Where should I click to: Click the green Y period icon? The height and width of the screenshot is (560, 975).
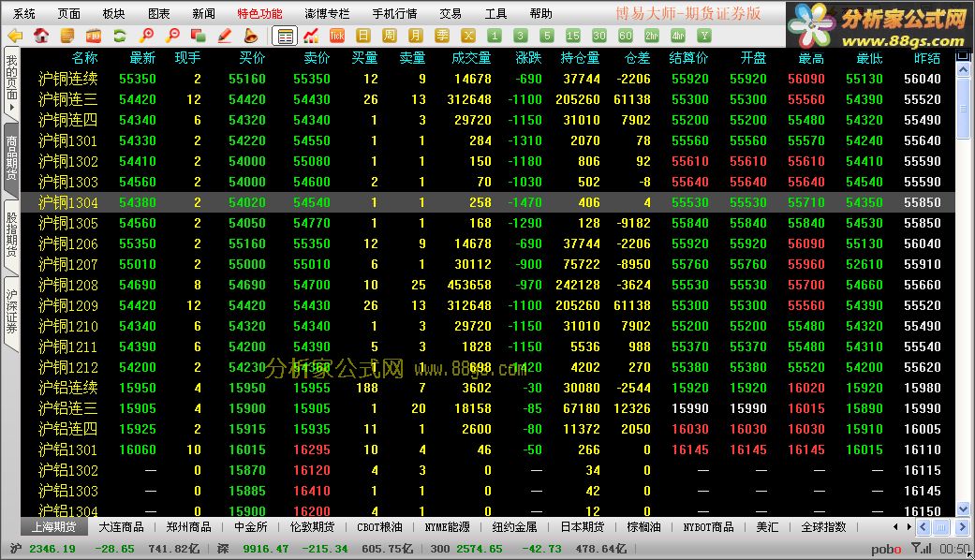704,36
